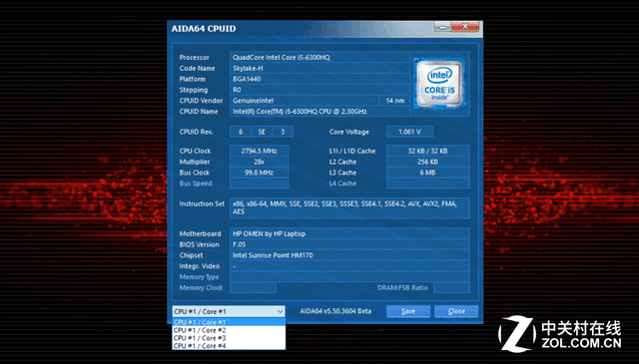Click the 14 nm process field

tap(395, 101)
